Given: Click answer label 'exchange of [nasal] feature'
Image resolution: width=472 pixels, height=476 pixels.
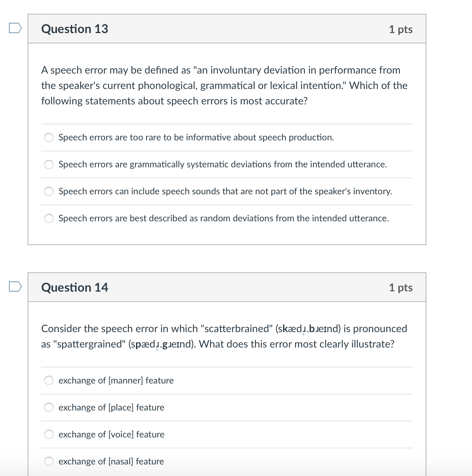Looking at the screenshot, I should (x=111, y=461).
